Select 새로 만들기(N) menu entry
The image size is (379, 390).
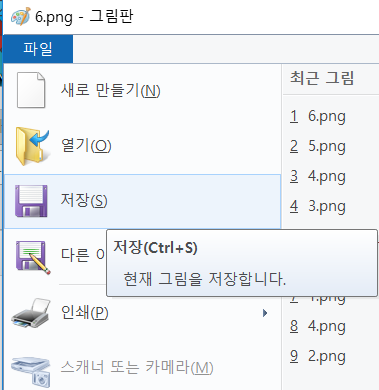pos(142,90)
